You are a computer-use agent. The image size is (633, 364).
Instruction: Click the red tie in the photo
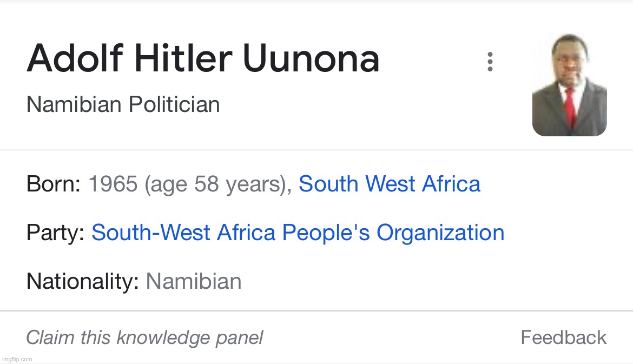click(570, 104)
